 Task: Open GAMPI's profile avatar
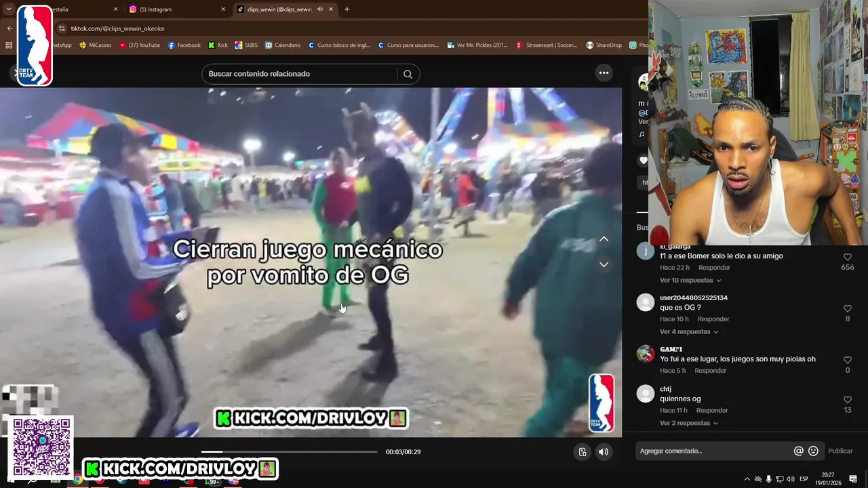point(646,354)
